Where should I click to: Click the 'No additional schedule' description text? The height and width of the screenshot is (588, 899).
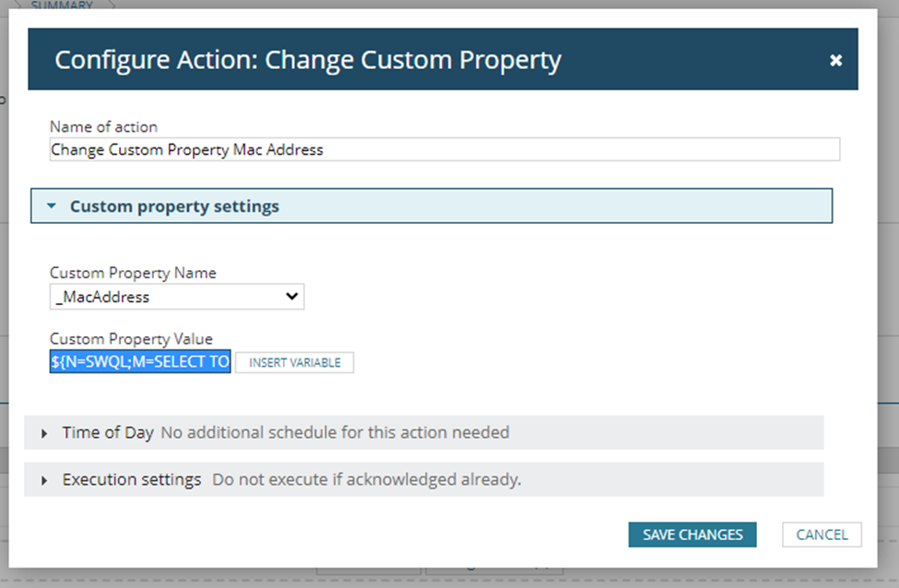click(x=335, y=432)
